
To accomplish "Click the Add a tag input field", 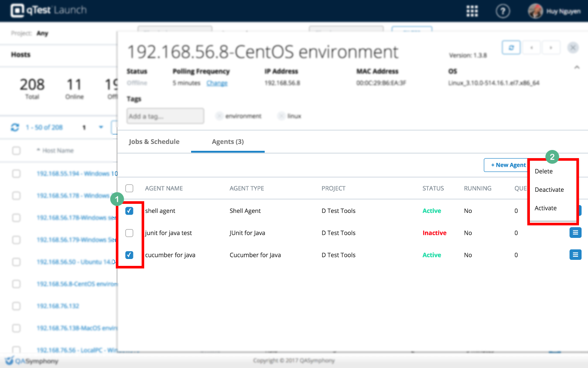I will point(165,116).
